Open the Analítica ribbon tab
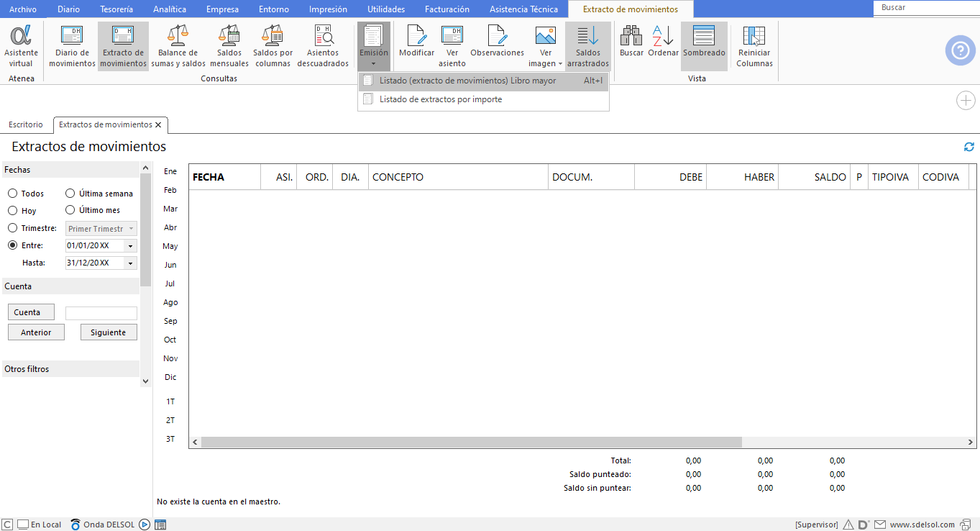980x531 pixels. tap(170, 9)
